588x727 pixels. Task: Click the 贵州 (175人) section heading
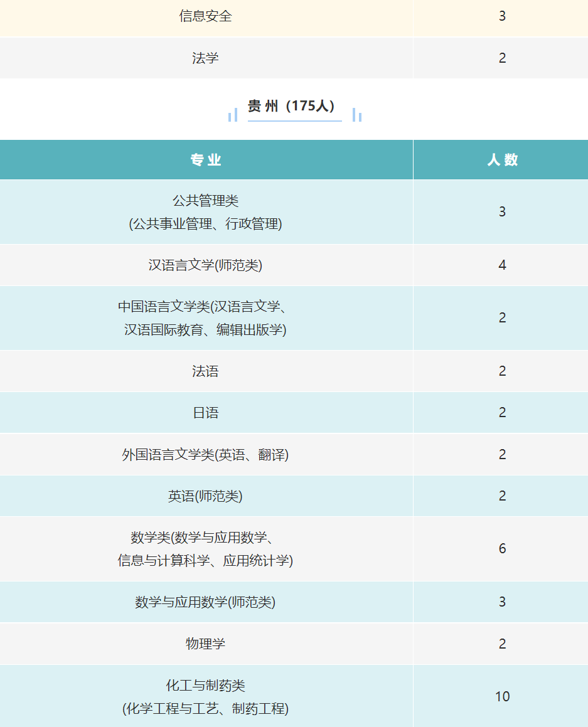(x=291, y=106)
